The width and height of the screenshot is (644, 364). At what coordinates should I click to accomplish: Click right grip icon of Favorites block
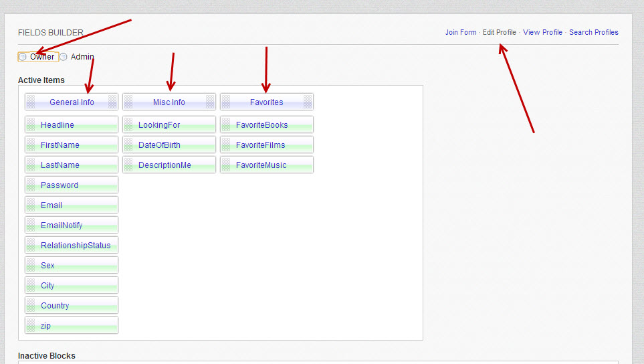pyautogui.click(x=308, y=102)
